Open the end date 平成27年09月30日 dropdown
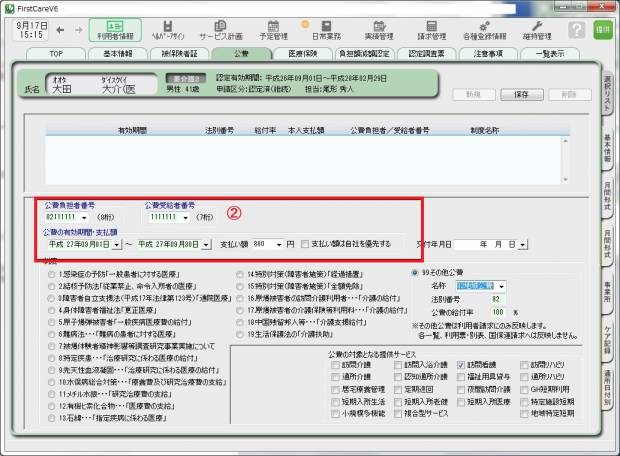Image resolution: width=620 pixels, height=456 pixels. coord(207,243)
